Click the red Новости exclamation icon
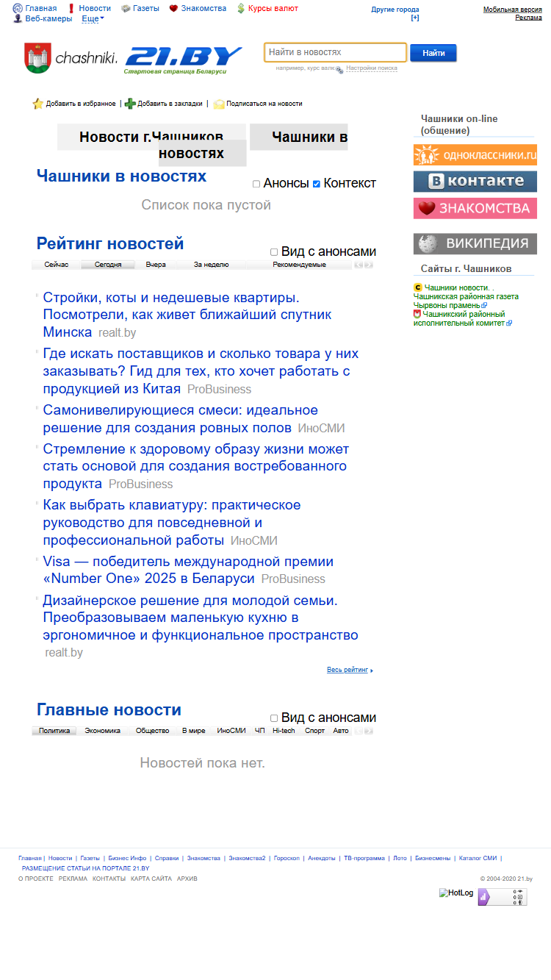The height and width of the screenshot is (980, 551). click(x=71, y=8)
